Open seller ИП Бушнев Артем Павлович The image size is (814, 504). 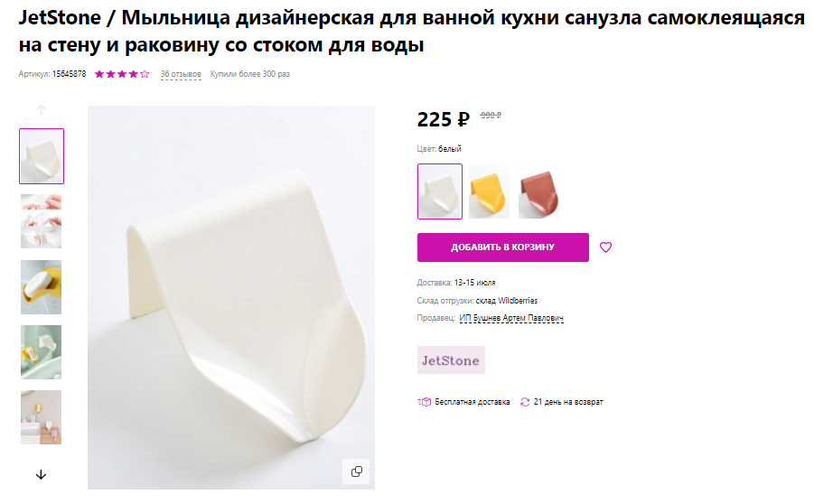511,318
